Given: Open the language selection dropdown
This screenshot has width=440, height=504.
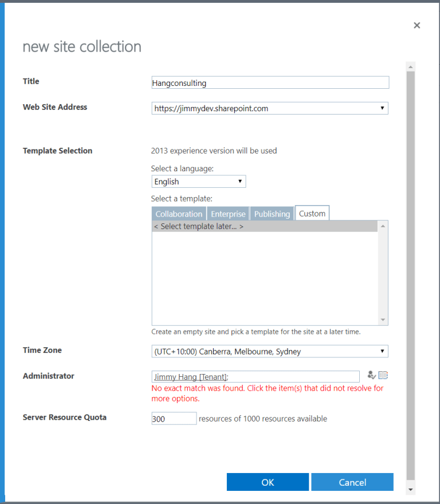Looking at the screenshot, I should click(241, 181).
